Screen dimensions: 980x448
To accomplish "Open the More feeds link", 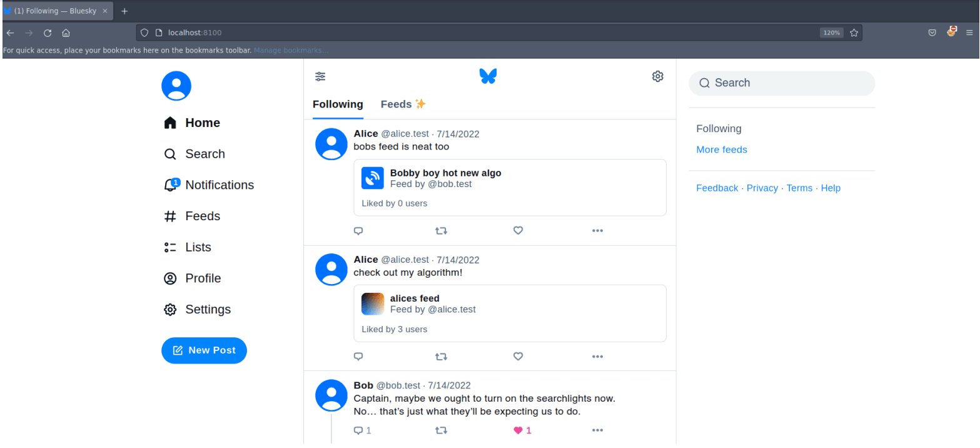I will coord(722,150).
